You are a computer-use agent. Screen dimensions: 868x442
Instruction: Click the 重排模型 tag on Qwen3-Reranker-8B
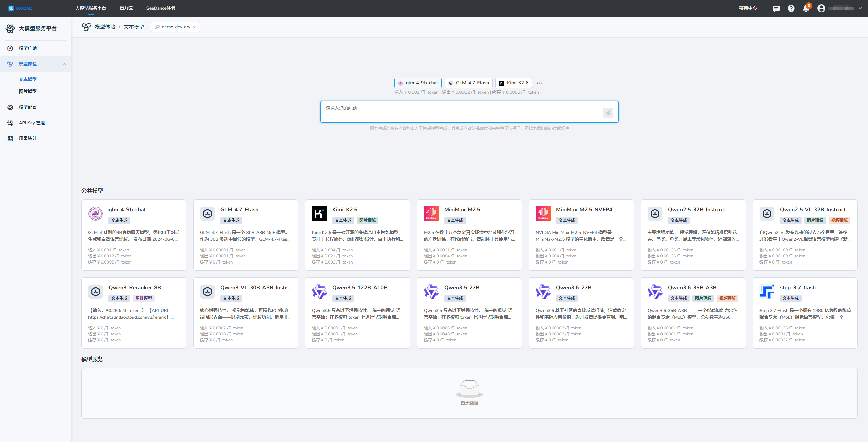[x=144, y=298]
